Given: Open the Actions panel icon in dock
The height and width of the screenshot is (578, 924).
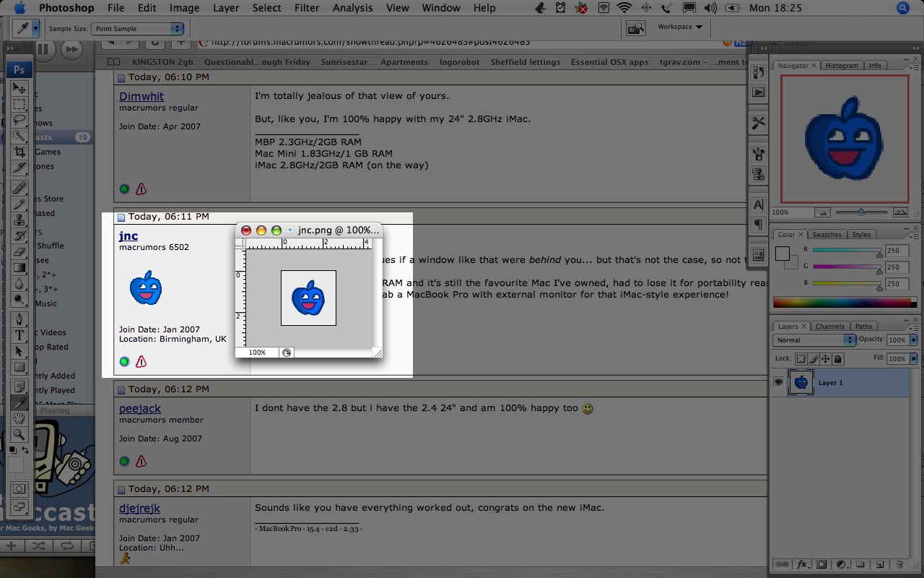Looking at the screenshot, I should [758, 92].
